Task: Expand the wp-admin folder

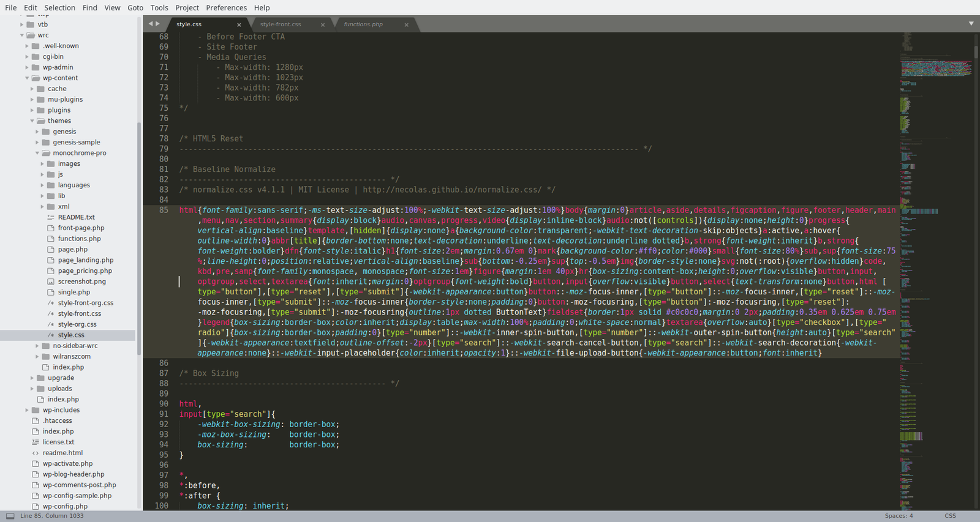Action: (27, 67)
